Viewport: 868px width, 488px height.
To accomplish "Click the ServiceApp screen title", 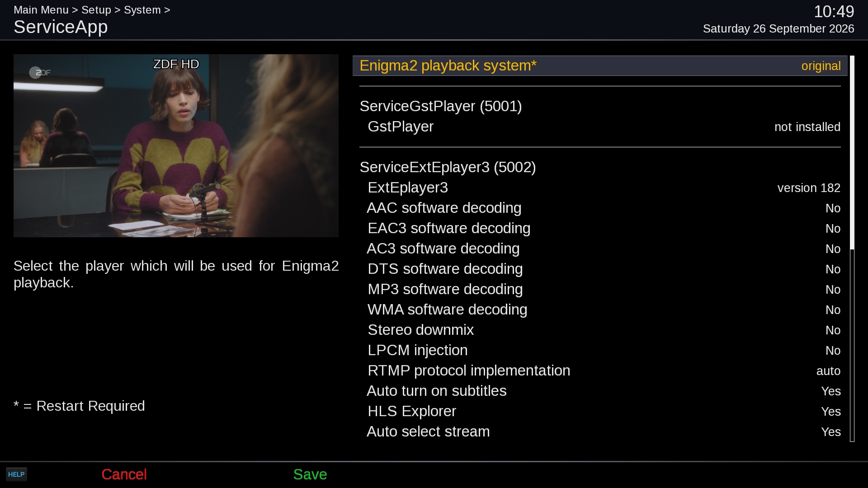I will 61,27.
